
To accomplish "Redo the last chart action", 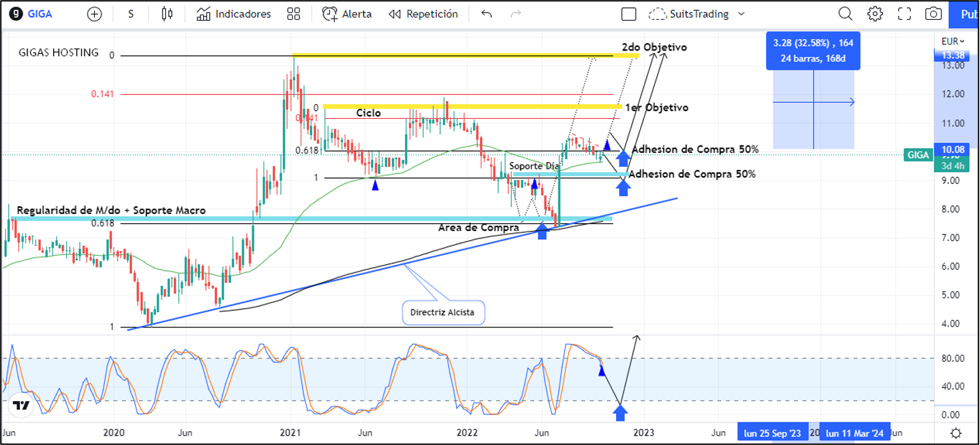I will tap(516, 14).
